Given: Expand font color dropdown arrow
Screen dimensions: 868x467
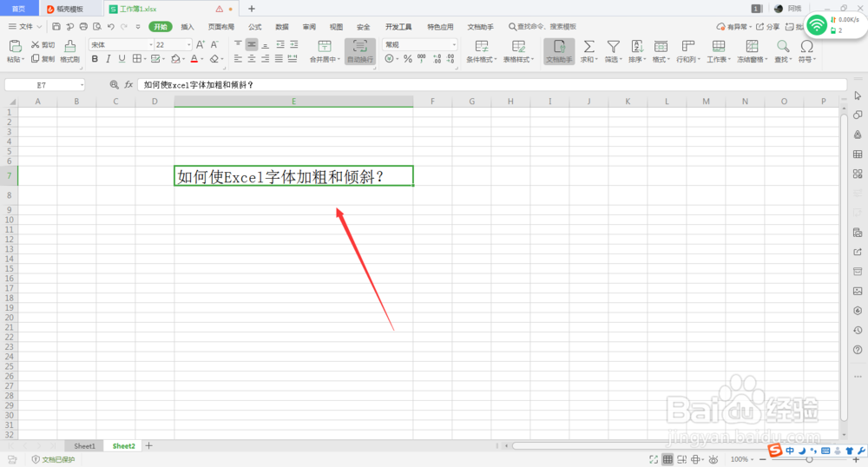Looking at the screenshot, I should click(202, 59).
